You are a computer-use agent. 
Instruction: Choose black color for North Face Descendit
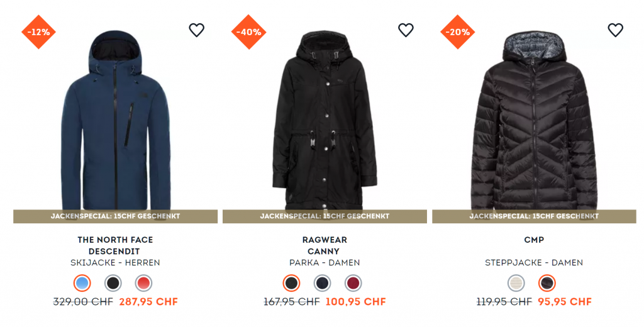(113, 283)
